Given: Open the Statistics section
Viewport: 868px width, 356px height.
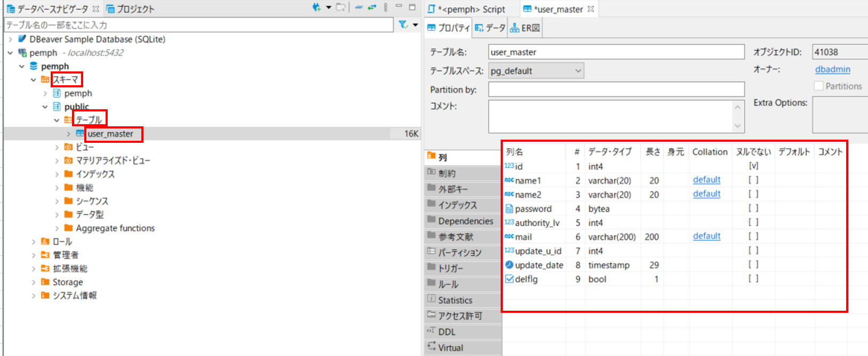Looking at the screenshot, I should [x=463, y=300].
